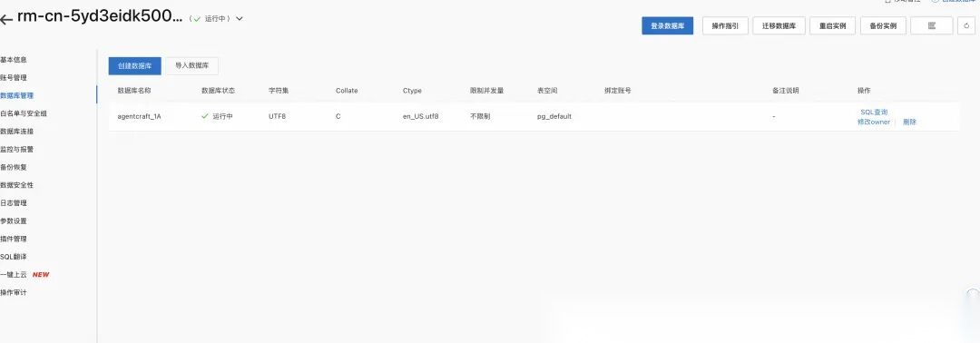Click the UTF8 charset cell
This screenshot has width=980, height=343.
[277, 116]
